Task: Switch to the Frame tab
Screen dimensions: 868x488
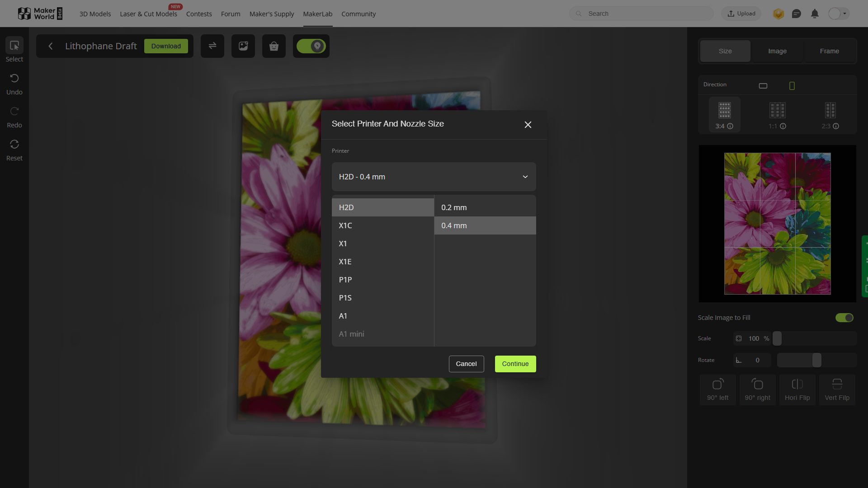Action: tap(830, 51)
